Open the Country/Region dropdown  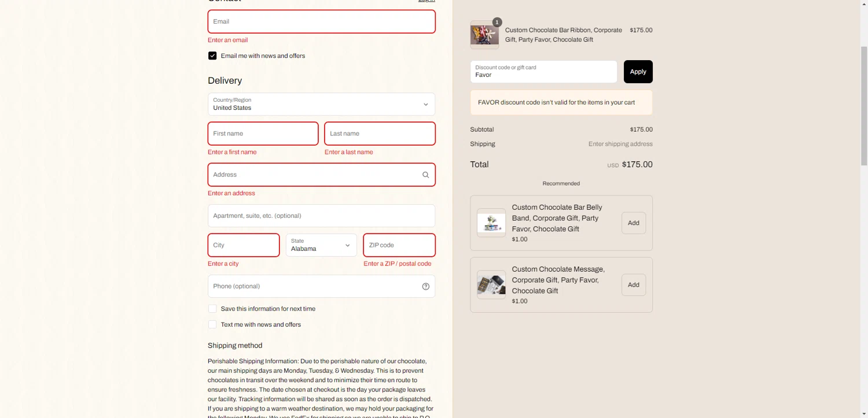pos(321,104)
